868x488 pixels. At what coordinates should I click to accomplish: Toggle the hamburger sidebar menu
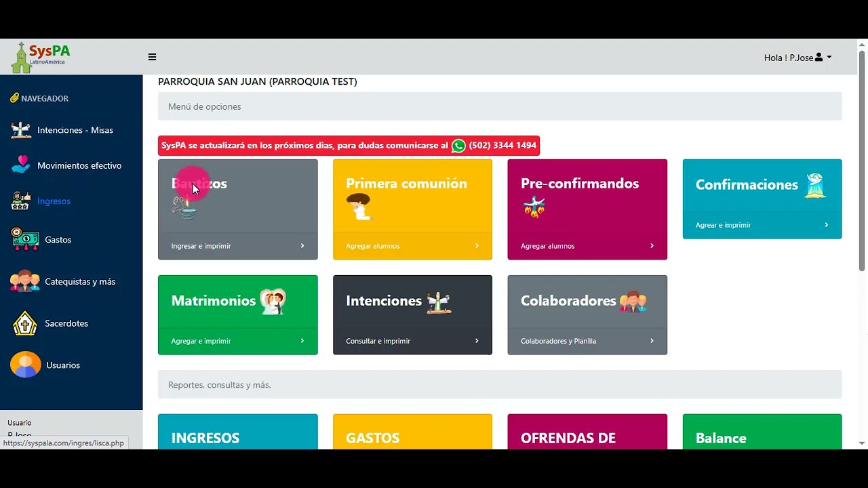tap(152, 57)
